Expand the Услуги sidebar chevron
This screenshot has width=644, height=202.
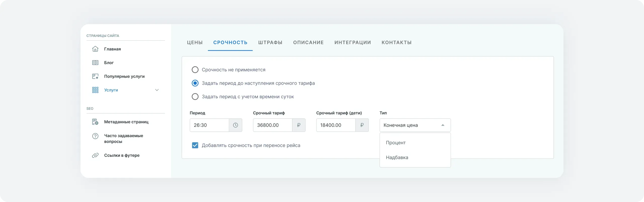pyautogui.click(x=157, y=90)
